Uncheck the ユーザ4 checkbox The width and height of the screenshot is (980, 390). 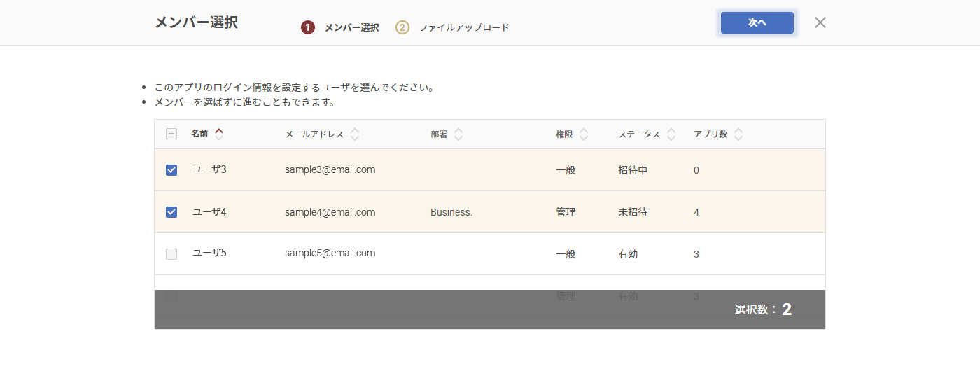pyautogui.click(x=171, y=212)
